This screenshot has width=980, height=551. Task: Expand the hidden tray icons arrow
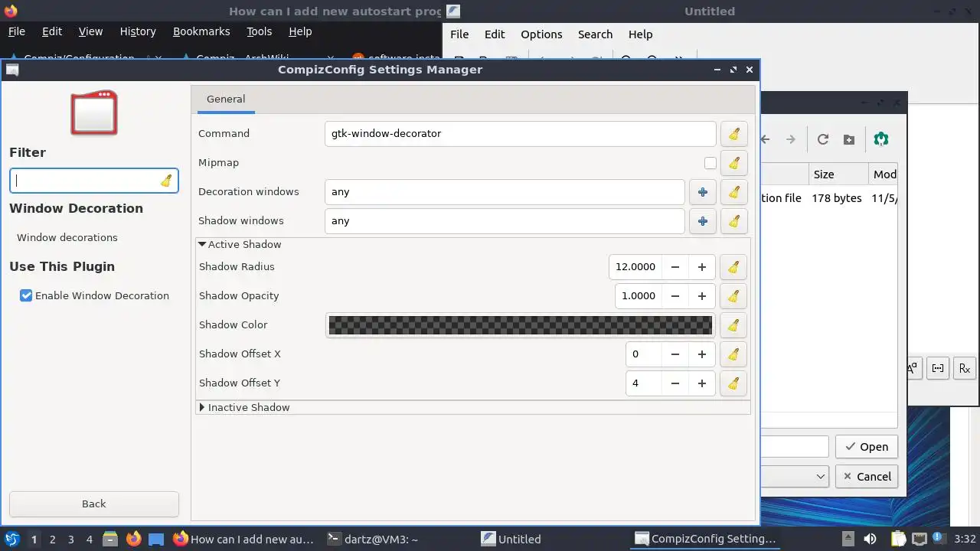pyautogui.click(x=848, y=539)
